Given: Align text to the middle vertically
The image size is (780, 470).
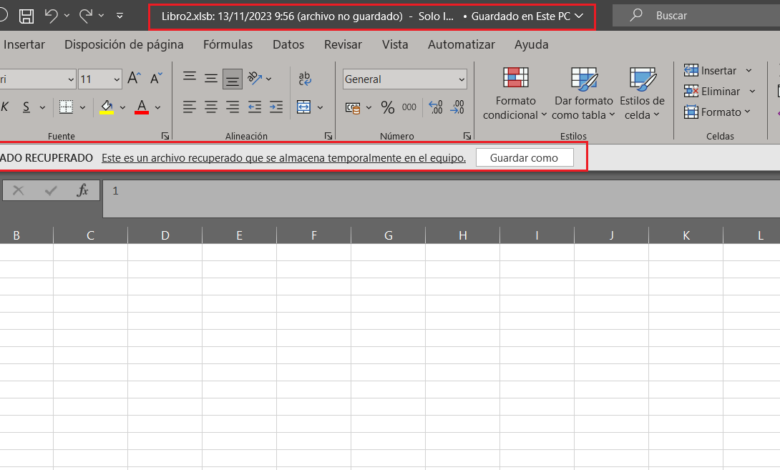Looking at the screenshot, I should 211,78.
